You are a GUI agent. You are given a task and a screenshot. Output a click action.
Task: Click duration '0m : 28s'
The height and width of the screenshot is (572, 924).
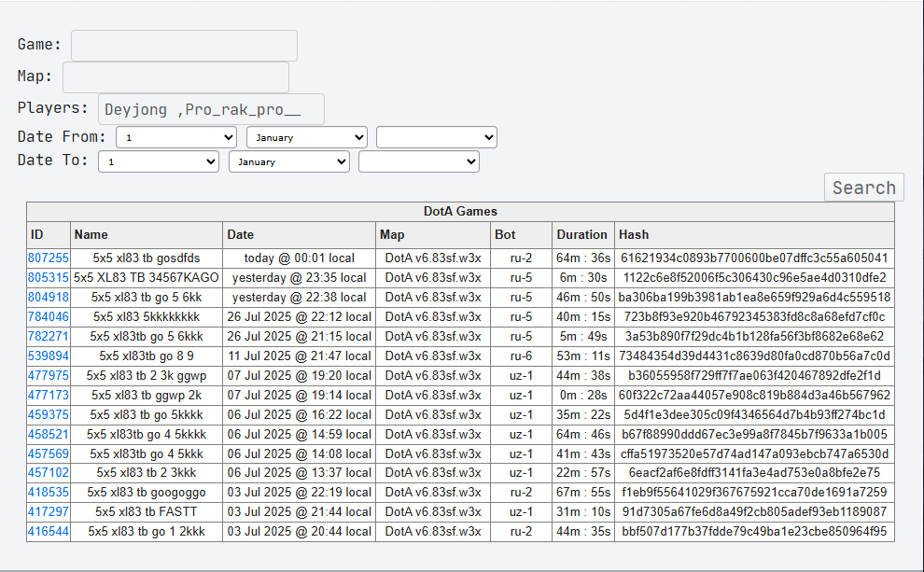(x=583, y=395)
